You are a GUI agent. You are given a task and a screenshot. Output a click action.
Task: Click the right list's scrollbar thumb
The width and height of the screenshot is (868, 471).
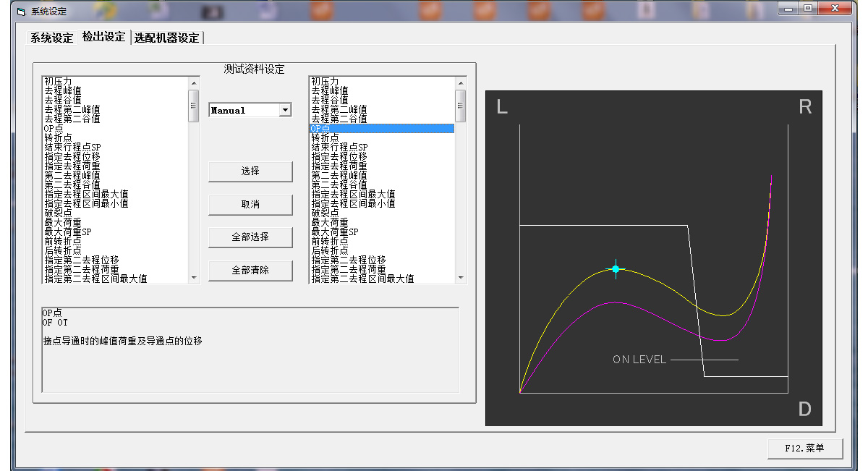[x=461, y=106]
